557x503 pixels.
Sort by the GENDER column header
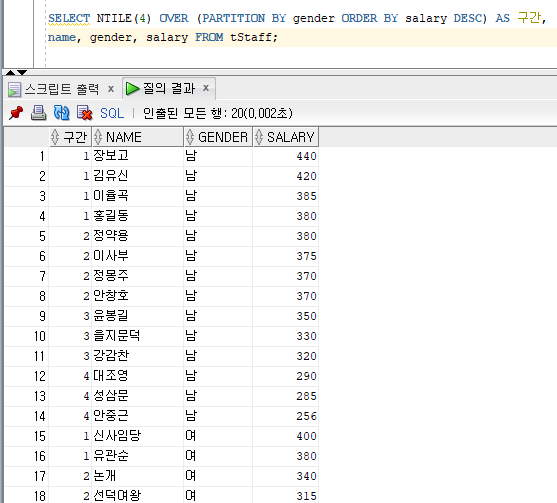(218, 137)
